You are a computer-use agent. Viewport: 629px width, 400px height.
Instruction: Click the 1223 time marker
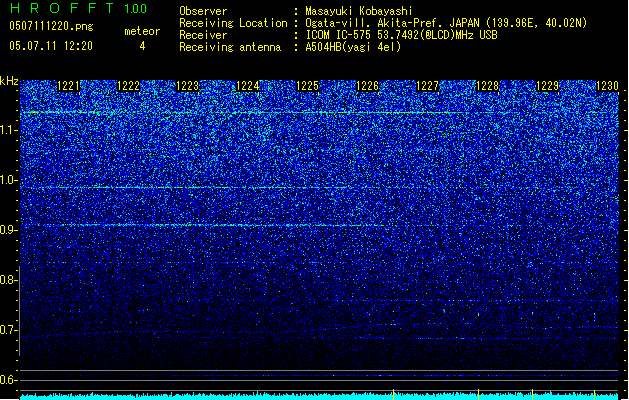tap(188, 86)
